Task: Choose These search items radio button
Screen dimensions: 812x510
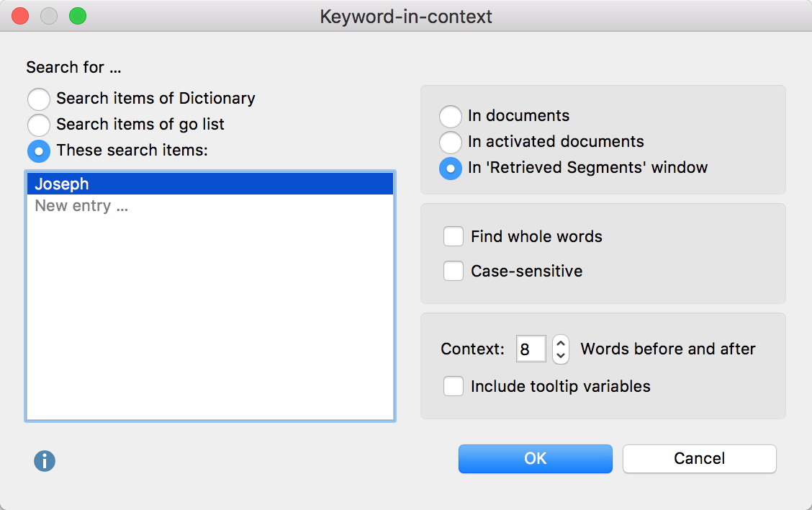Action: [39, 151]
